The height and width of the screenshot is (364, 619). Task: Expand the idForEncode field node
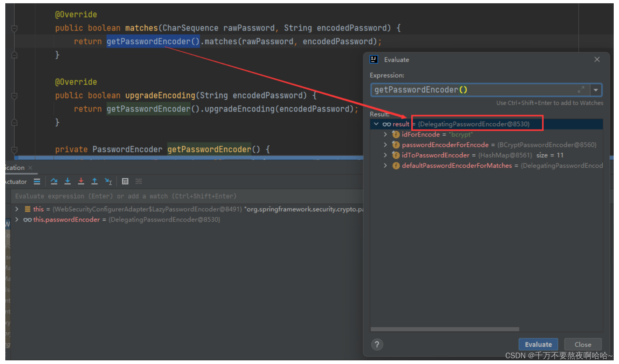[385, 134]
